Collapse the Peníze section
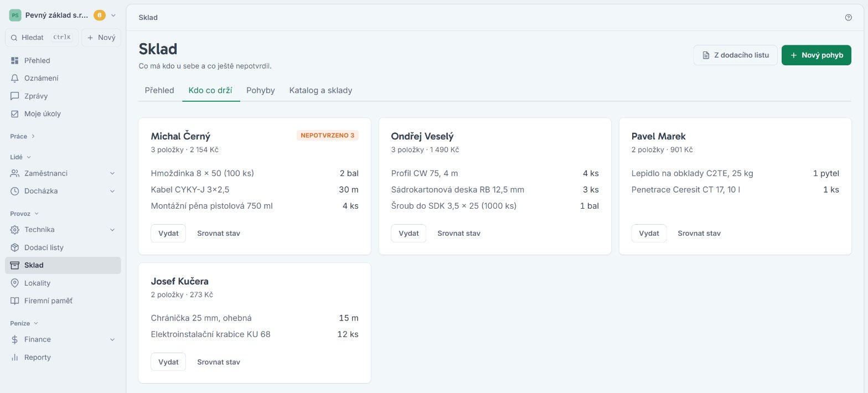 (24, 323)
